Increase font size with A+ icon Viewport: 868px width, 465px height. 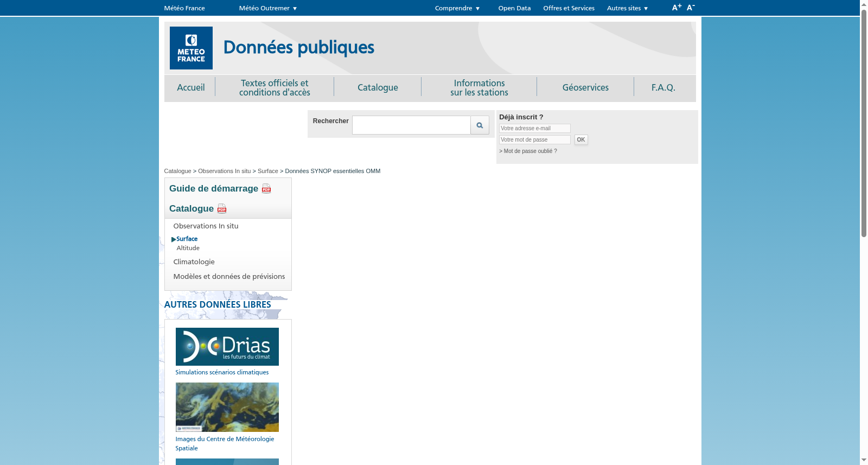676,8
